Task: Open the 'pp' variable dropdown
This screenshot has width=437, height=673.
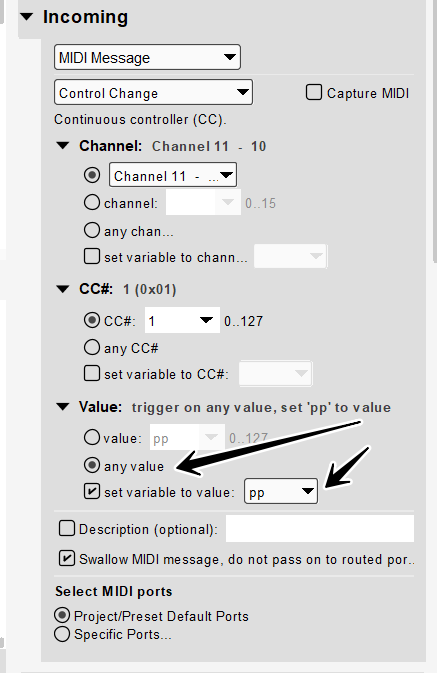Action: [x=281, y=491]
